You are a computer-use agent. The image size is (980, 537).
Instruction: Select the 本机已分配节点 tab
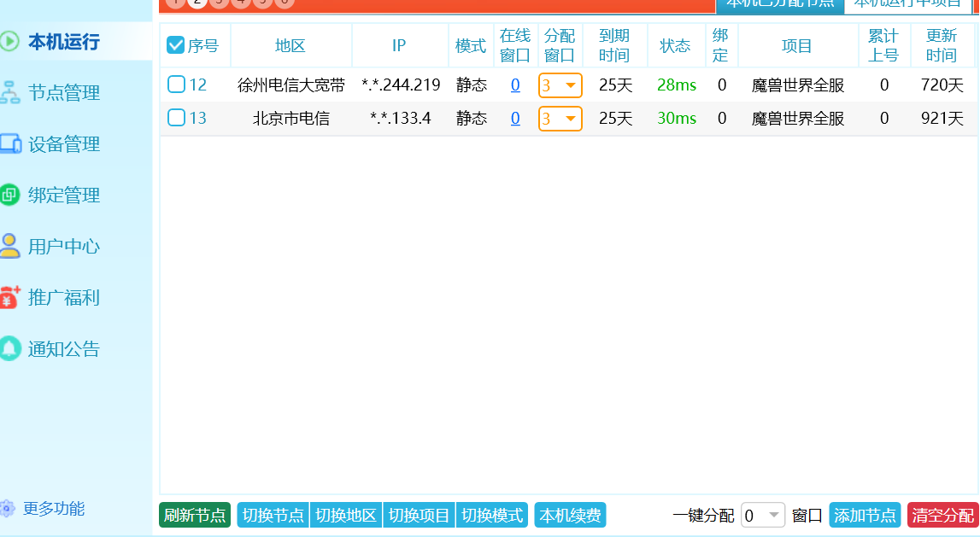point(779,4)
